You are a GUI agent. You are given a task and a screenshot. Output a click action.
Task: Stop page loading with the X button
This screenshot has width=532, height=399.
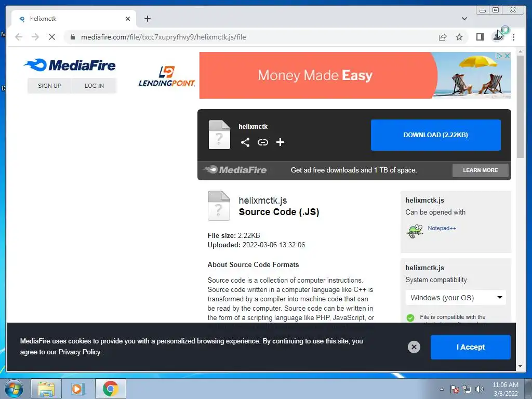[x=52, y=37]
